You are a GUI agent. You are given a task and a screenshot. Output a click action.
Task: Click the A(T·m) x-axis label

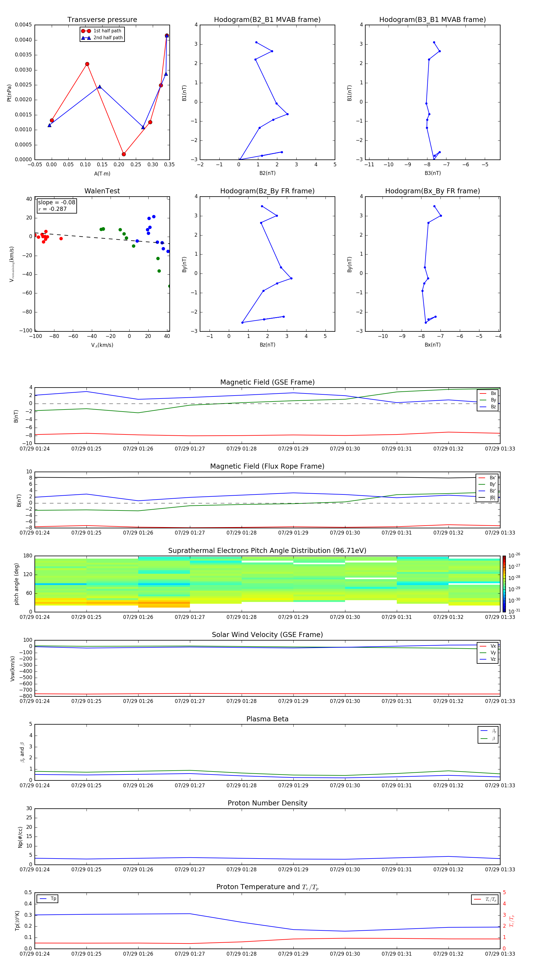click(102, 174)
